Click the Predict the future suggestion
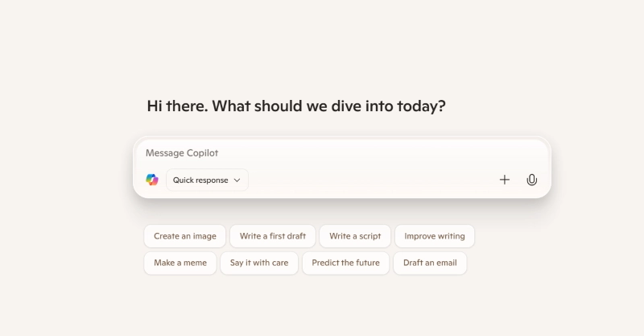 tap(345, 263)
